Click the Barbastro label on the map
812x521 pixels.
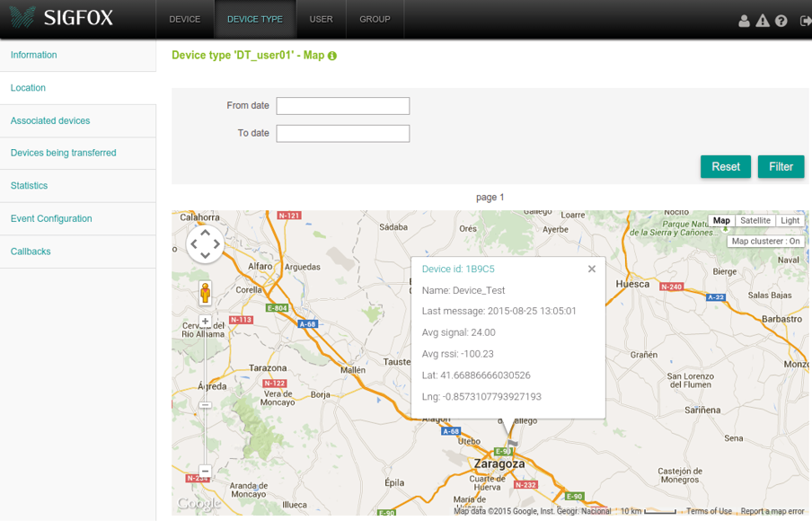tap(781, 319)
